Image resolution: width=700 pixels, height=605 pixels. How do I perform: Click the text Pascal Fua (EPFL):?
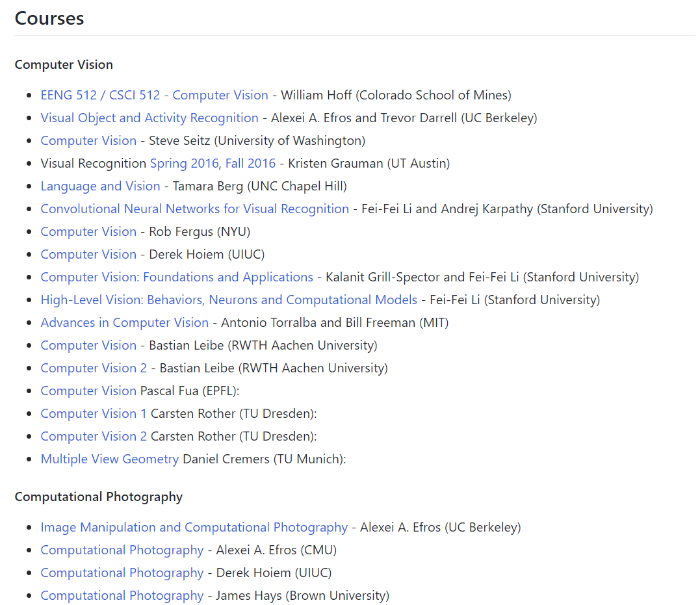190,391
